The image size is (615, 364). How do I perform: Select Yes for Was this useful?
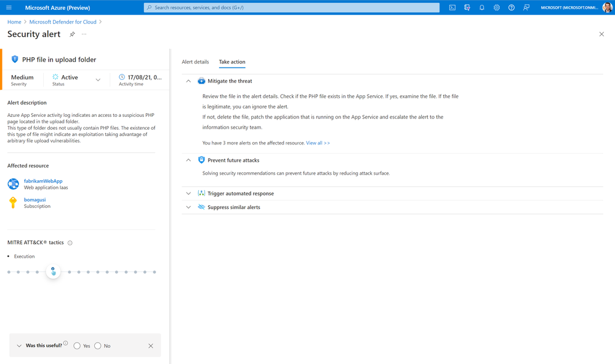coord(77,346)
